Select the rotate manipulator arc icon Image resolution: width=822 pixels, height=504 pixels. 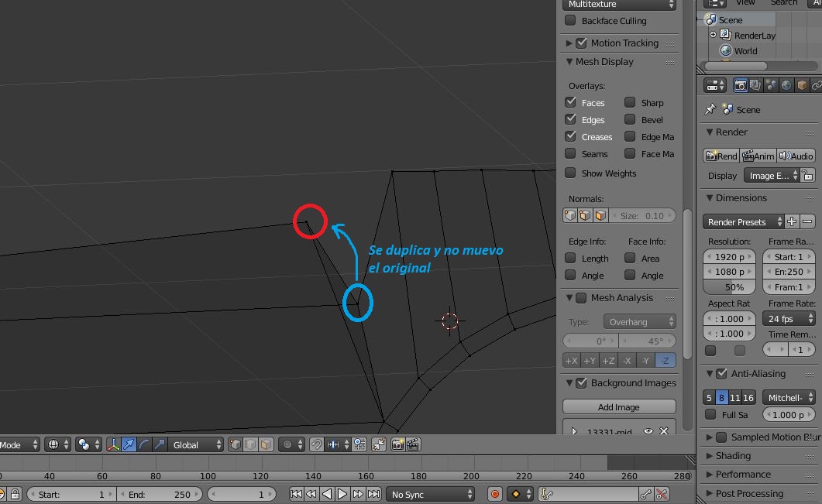click(x=145, y=445)
